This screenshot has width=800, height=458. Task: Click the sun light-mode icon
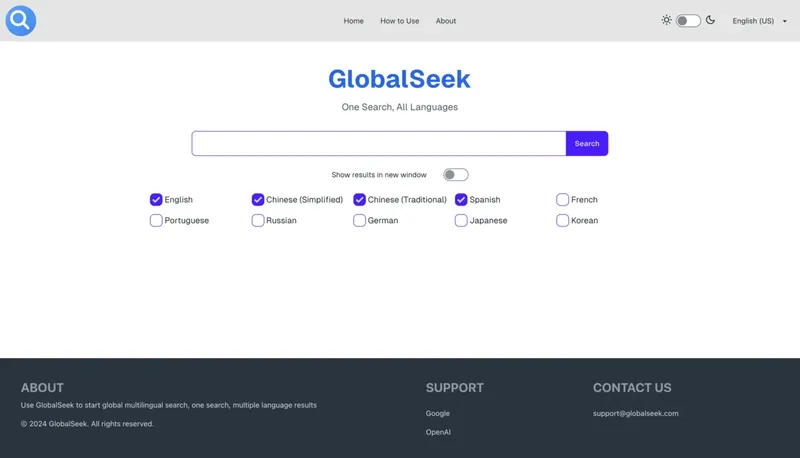(667, 20)
